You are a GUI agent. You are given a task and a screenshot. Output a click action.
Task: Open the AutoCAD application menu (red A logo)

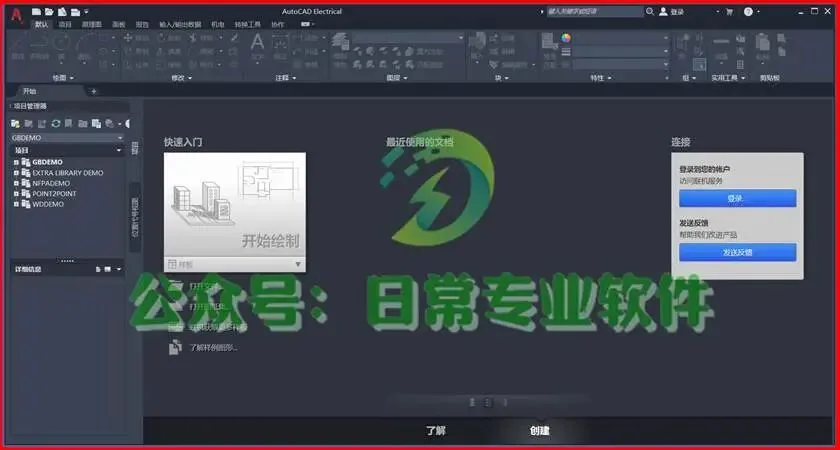[17, 16]
